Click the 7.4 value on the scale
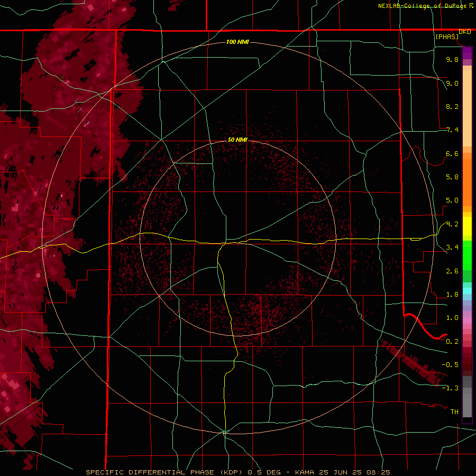The image size is (476, 476). pyautogui.click(x=452, y=130)
